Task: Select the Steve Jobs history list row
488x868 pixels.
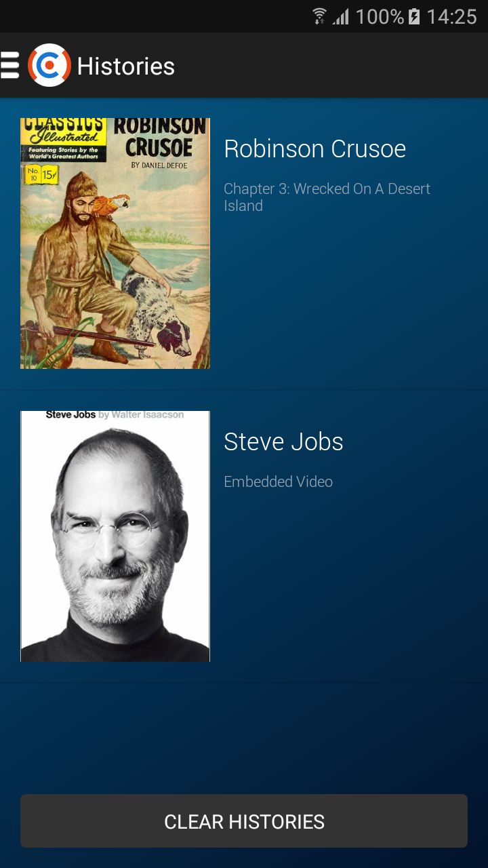Action: click(244, 536)
